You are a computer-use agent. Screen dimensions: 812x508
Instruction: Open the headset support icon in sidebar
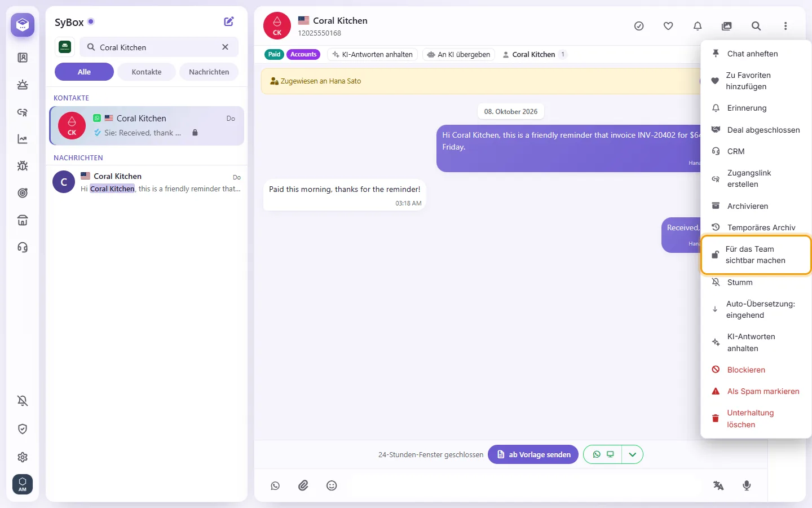(x=23, y=247)
